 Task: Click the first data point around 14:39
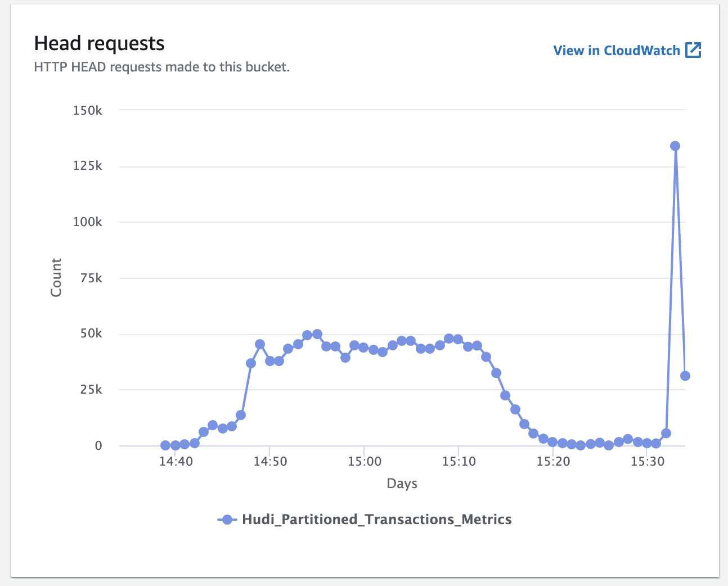tap(165, 445)
